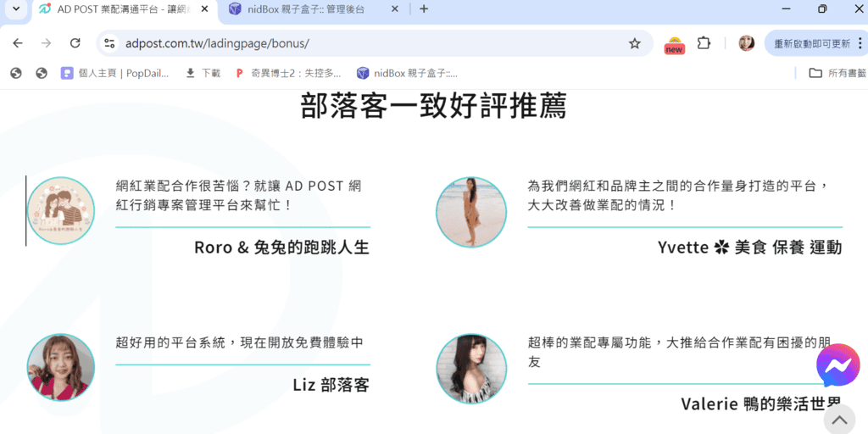The image size is (868, 434).
Task: Open 個人主頁 PopDaily bookmark
Action: pyautogui.click(x=115, y=73)
